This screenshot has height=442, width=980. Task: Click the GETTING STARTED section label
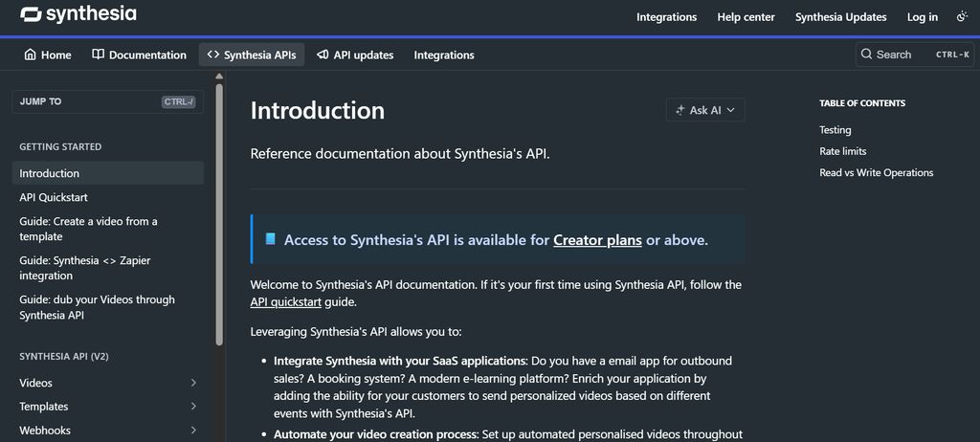[x=60, y=147]
